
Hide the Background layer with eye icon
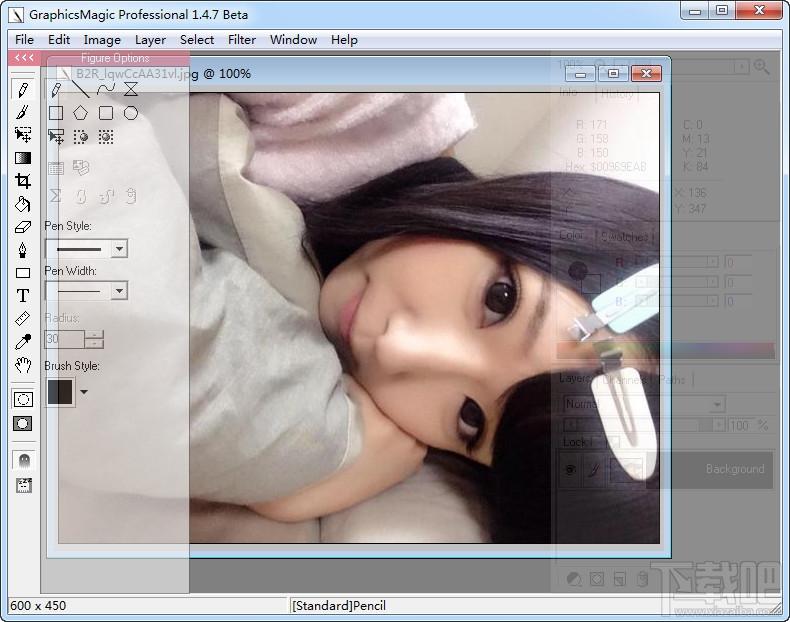571,469
